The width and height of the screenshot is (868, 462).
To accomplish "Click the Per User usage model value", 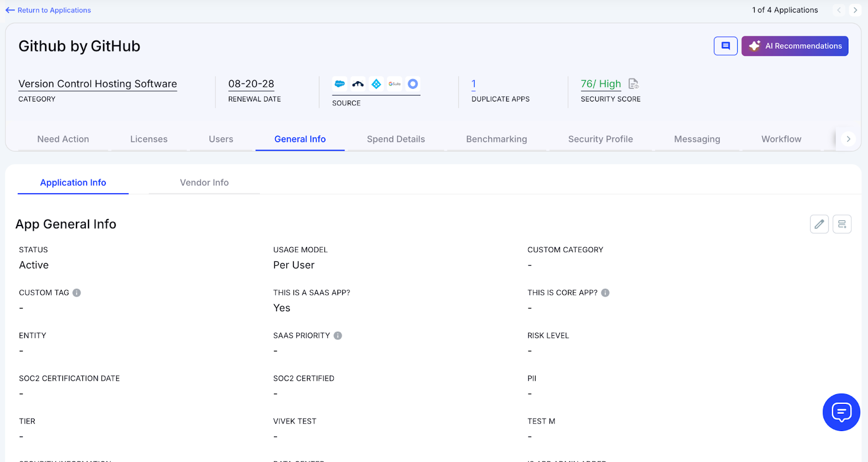I will (294, 265).
